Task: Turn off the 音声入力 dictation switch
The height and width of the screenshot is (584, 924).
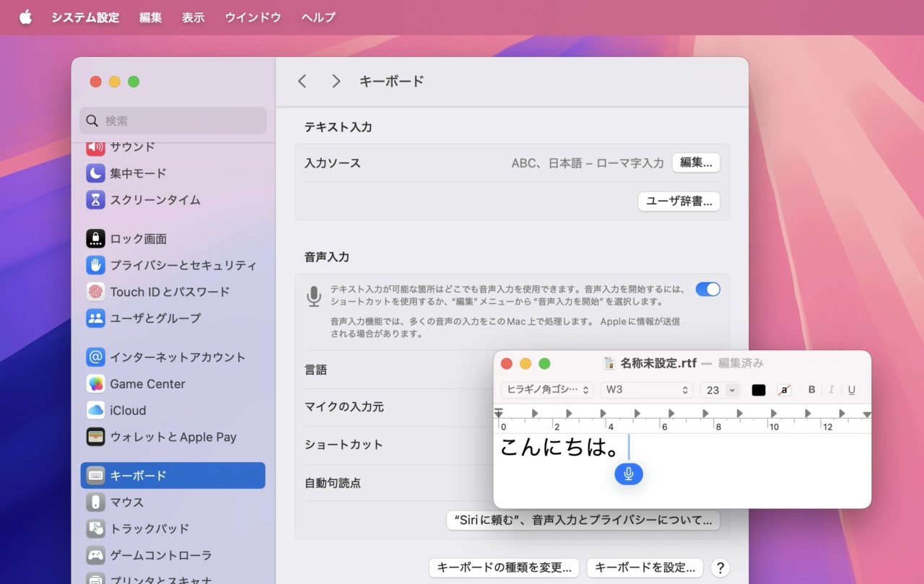Action: (707, 289)
